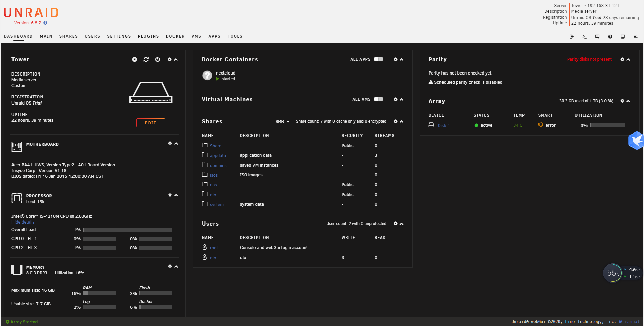The image size is (644, 326).
Task: Open the Dashboard tab
Action: [x=18, y=36]
